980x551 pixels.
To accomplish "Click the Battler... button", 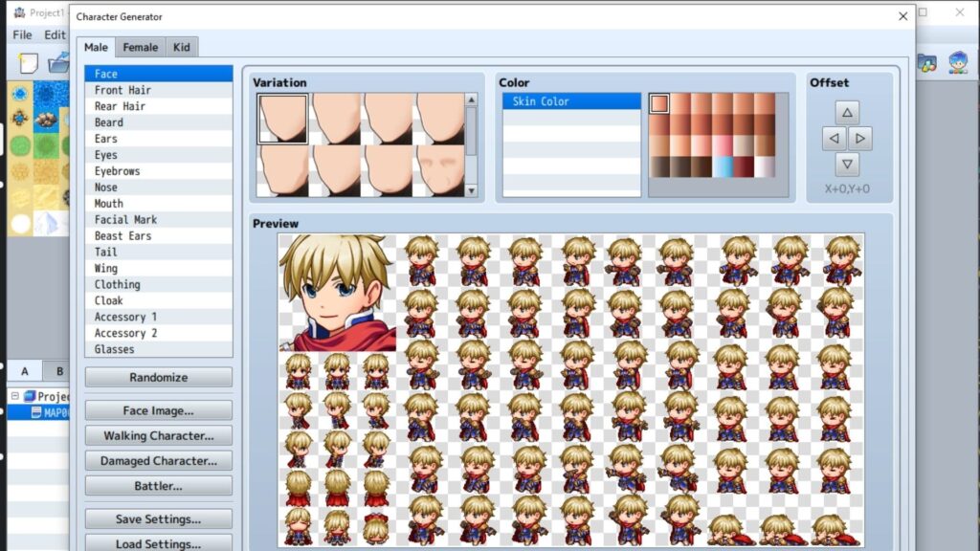I will point(159,485).
